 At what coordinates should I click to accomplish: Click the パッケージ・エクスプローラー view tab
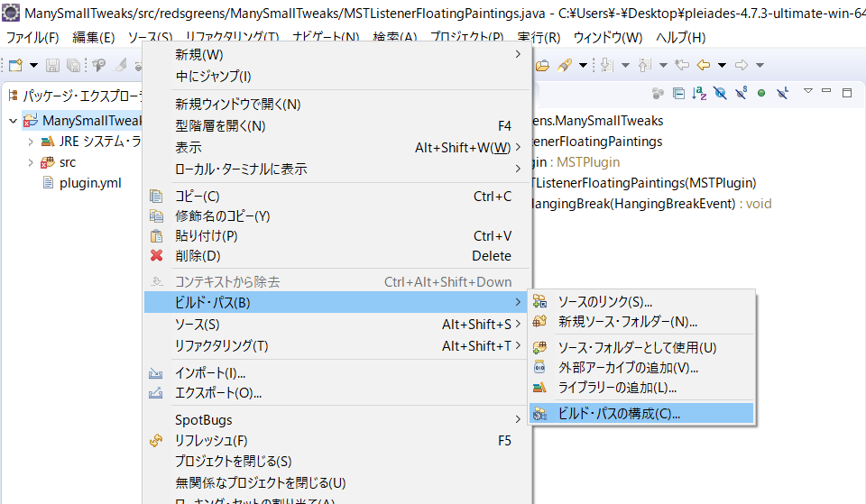click(76, 96)
